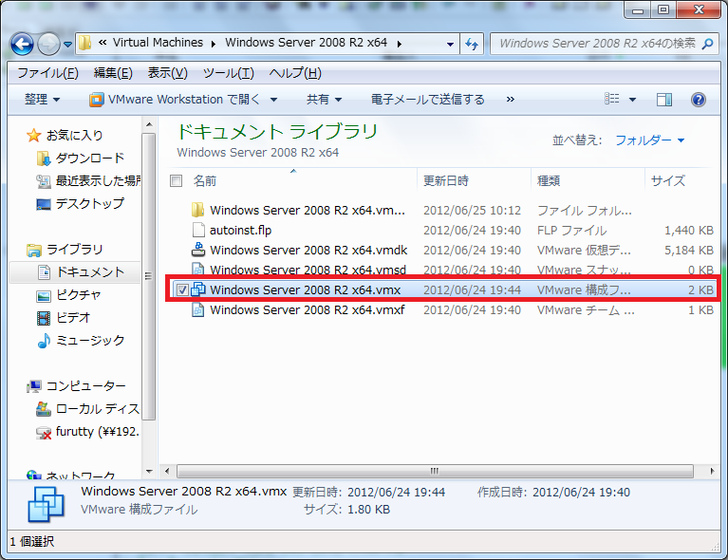Click お気に入り star in navigation pane

click(33, 136)
